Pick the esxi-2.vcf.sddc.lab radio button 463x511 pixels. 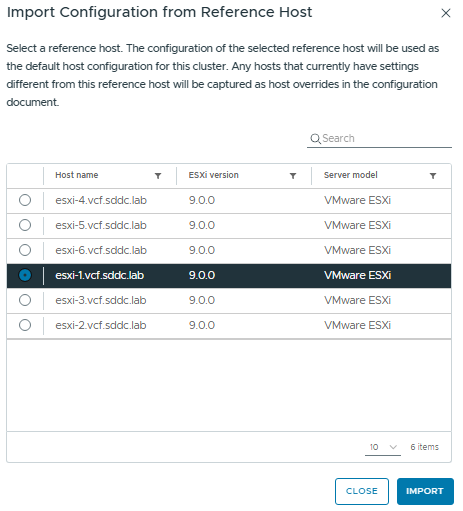point(25,325)
